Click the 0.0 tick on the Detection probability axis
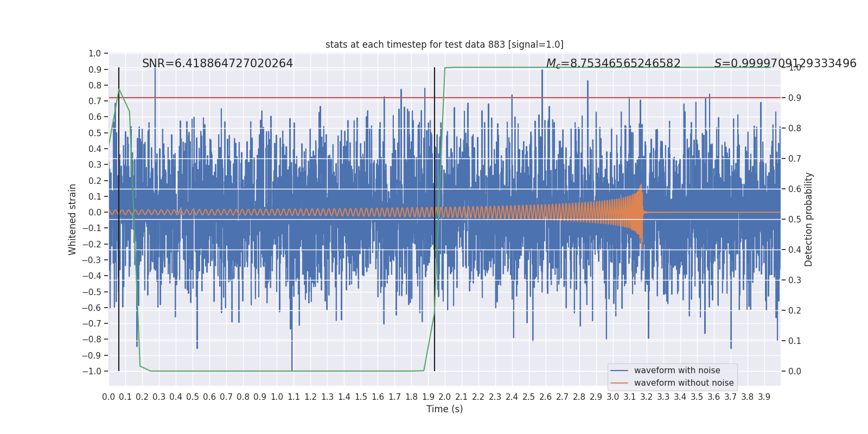Image resolution: width=868 pixels, height=434 pixels. click(795, 371)
